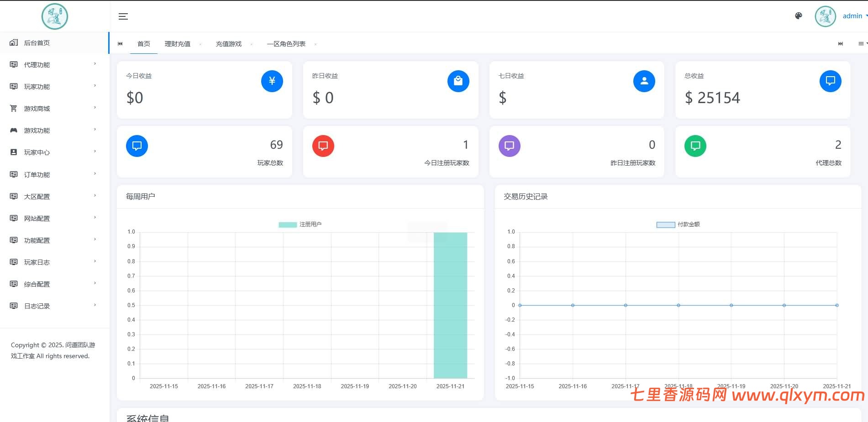868x422 pixels.
Task: Click the person icon on 七日收益 card
Action: [644, 81]
